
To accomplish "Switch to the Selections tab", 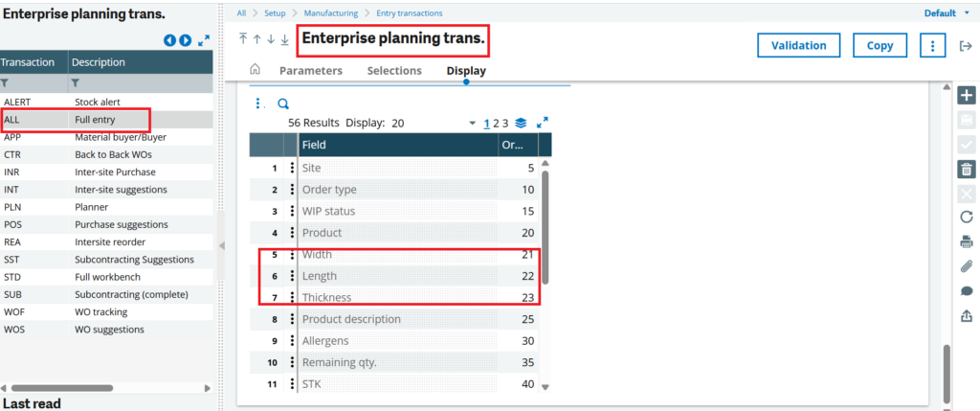I will [x=394, y=71].
